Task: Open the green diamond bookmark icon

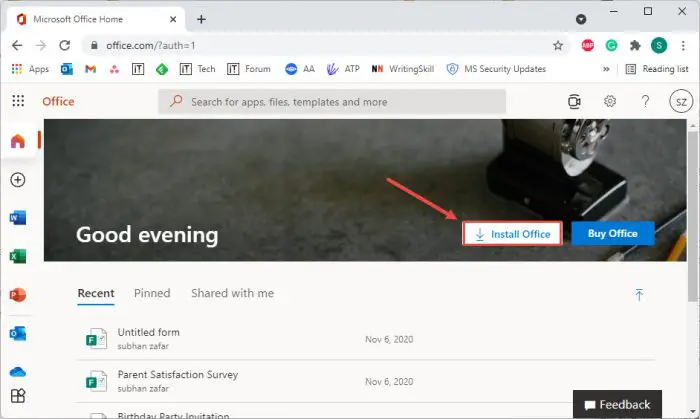Action: 162,69
